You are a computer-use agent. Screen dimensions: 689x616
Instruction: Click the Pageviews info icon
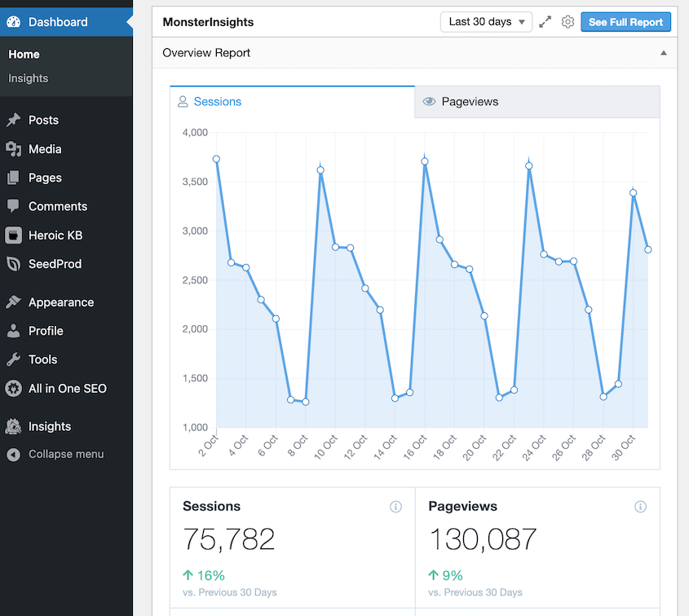(x=640, y=507)
